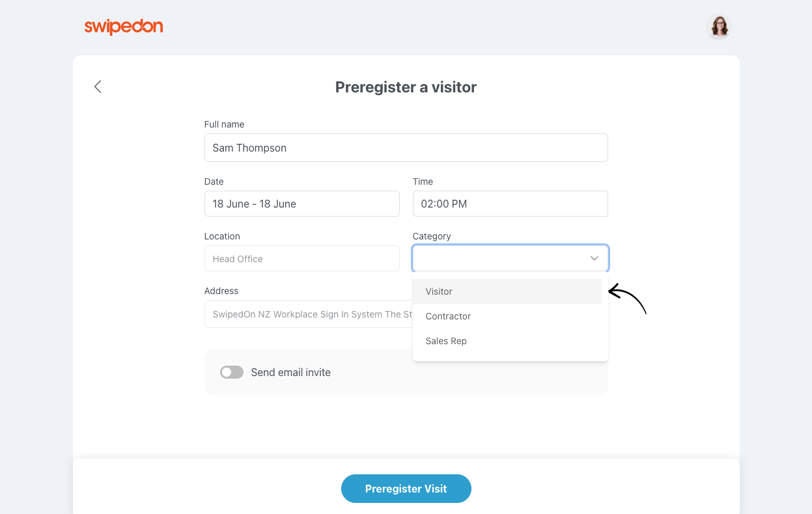
Task: Click the Head Office location field
Action: pos(301,258)
